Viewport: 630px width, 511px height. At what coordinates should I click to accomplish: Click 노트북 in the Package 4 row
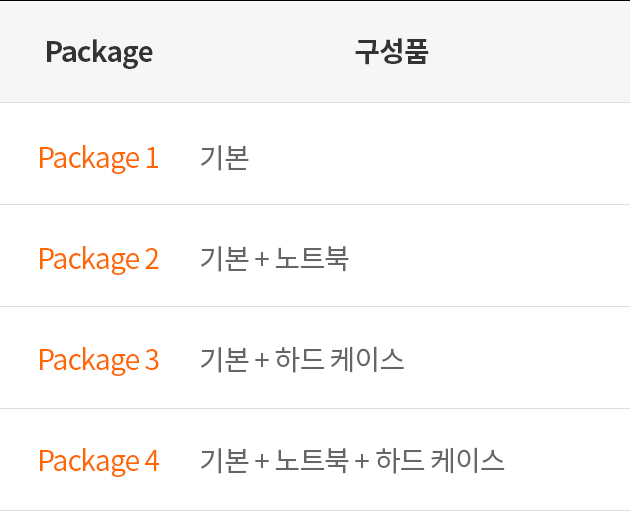[x=312, y=460]
